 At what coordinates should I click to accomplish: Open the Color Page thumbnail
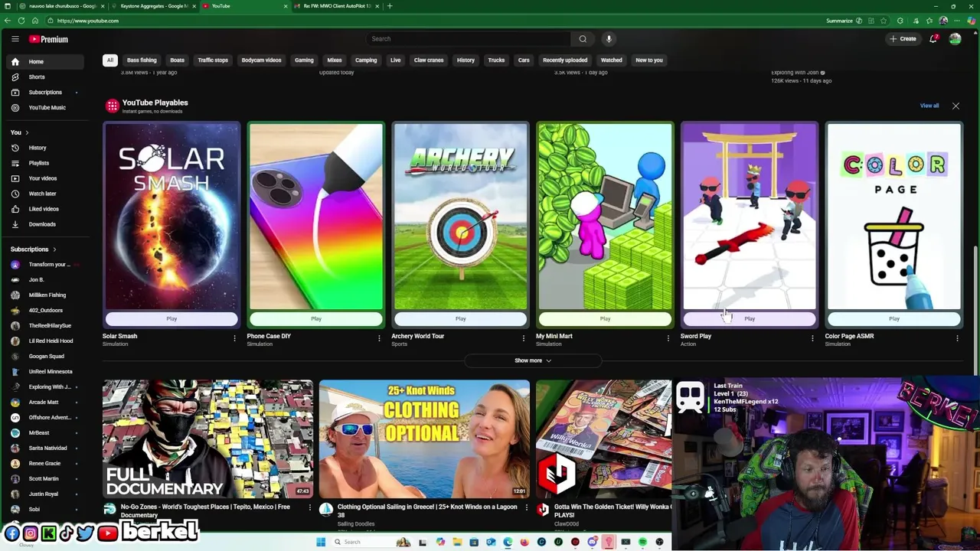(894, 217)
